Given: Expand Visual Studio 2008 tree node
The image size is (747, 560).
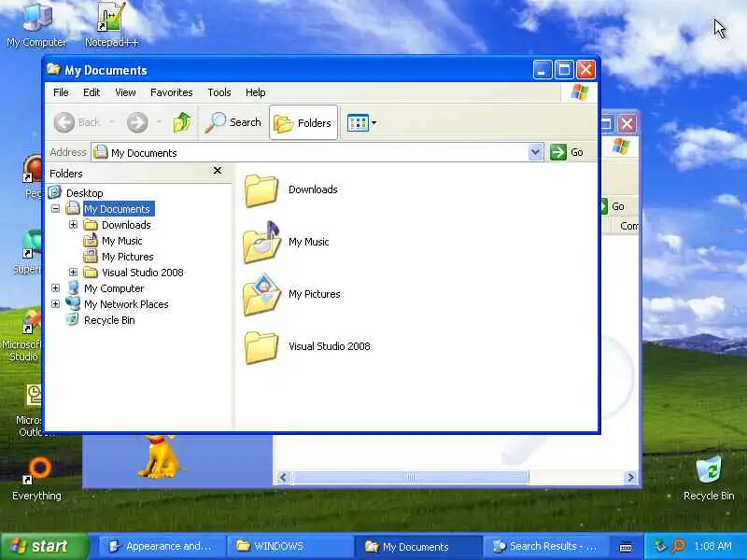Looking at the screenshot, I should point(74,272).
